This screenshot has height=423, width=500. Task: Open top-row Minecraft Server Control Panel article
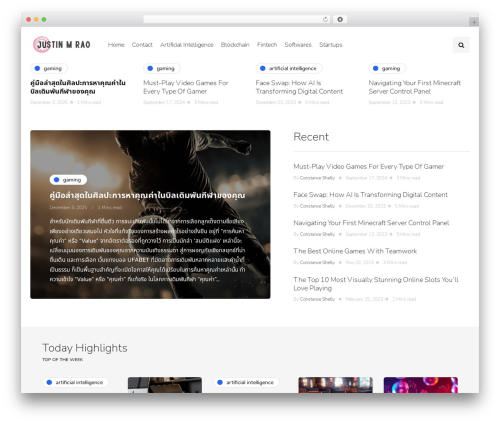(415, 87)
